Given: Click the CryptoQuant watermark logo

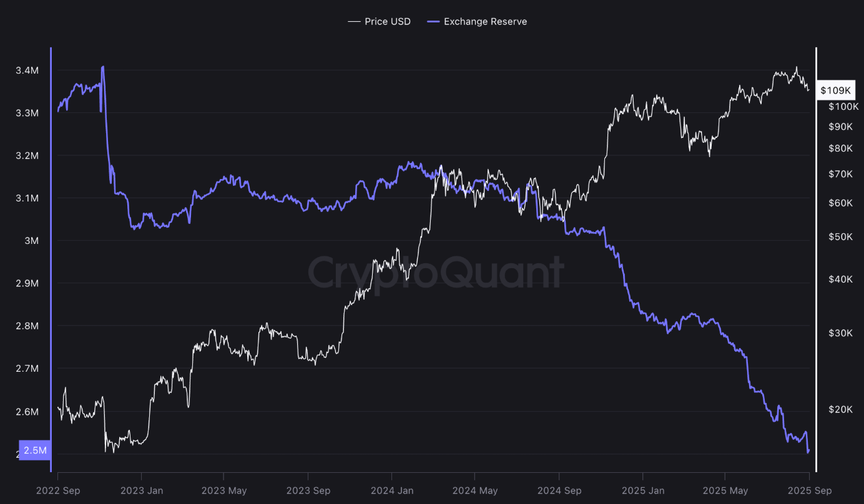Looking at the screenshot, I should (x=436, y=273).
